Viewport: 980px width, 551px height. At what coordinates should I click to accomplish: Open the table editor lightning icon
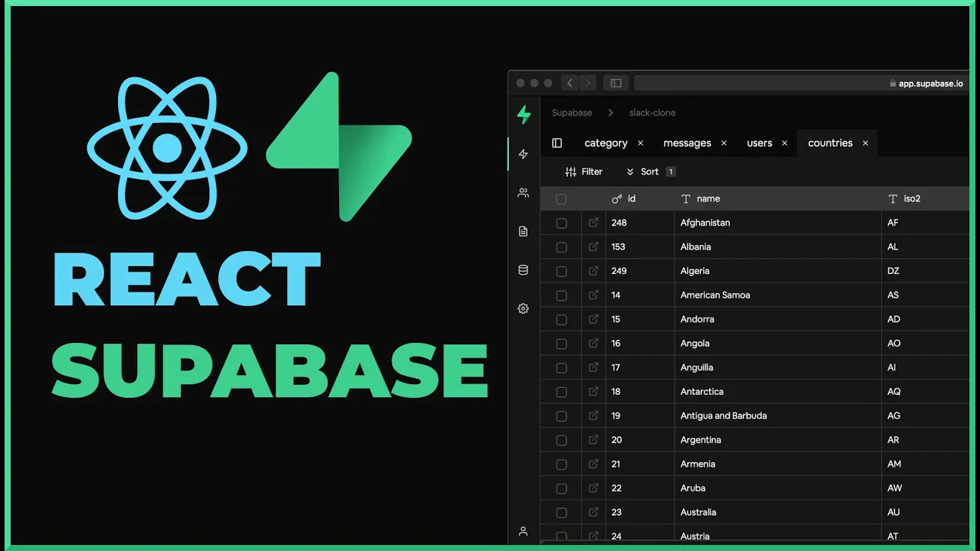click(x=523, y=154)
